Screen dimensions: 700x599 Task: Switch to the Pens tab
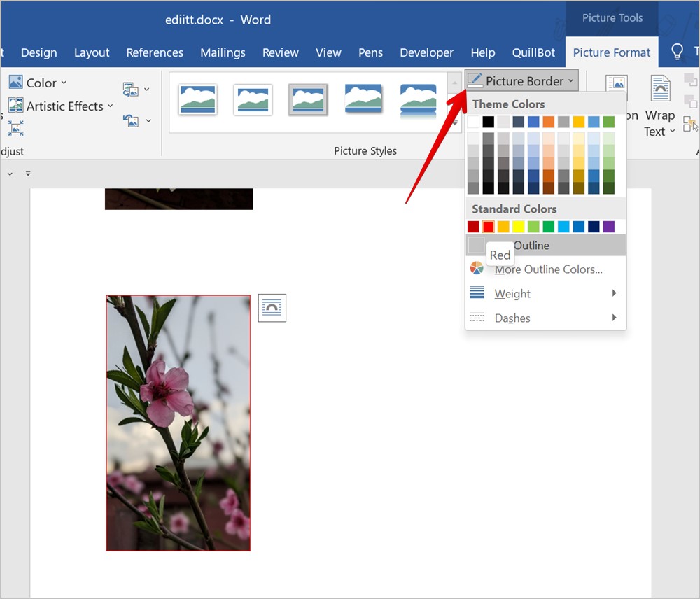coord(370,52)
